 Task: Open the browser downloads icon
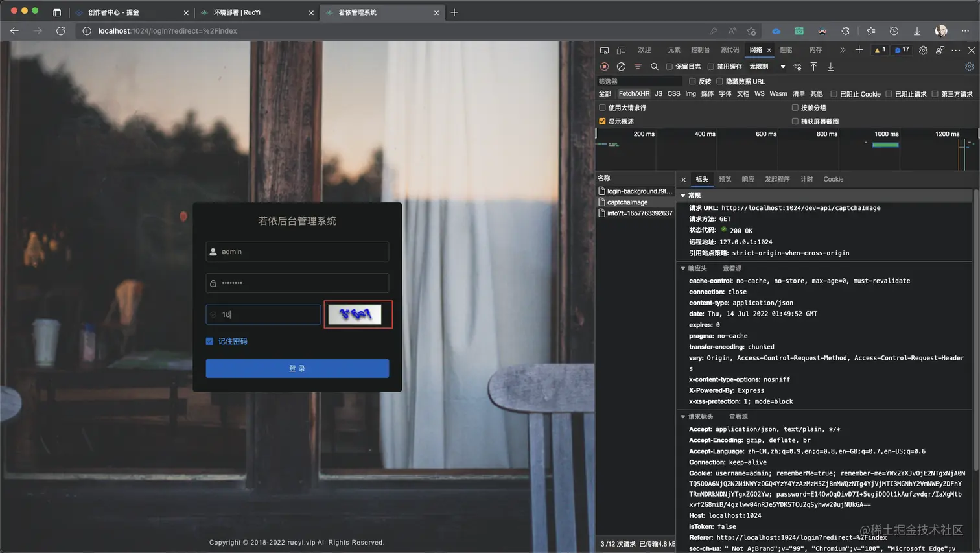pos(916,31)
